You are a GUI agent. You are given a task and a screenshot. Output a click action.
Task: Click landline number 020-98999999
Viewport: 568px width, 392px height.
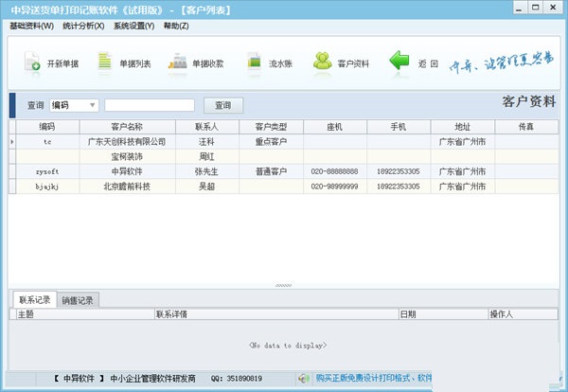point(335,187)
